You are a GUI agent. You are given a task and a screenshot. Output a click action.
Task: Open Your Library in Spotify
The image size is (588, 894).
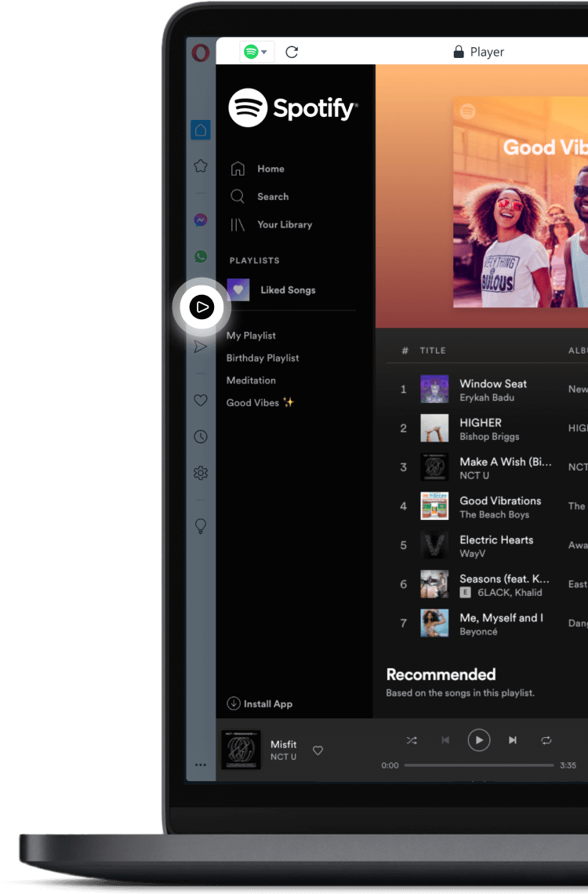click(x=284, y=224)
